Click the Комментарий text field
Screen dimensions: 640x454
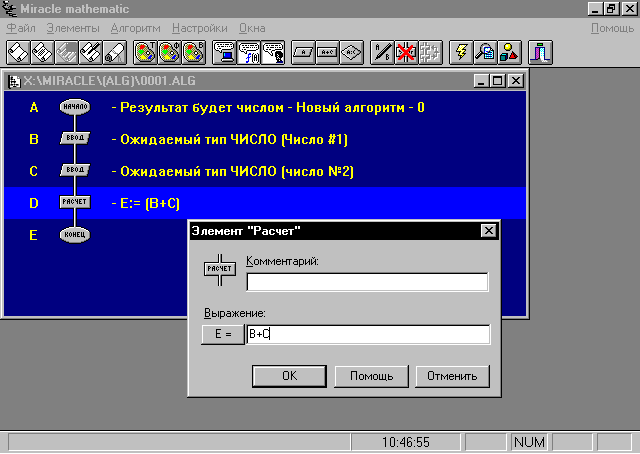click(x=367, y=282)
